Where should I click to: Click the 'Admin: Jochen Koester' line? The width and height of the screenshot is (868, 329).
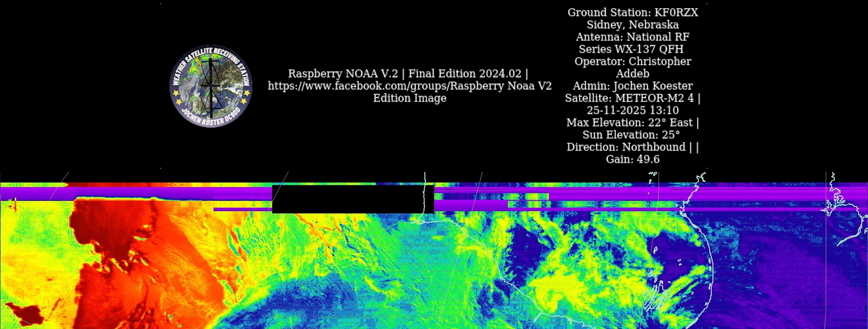pos(633,86)
